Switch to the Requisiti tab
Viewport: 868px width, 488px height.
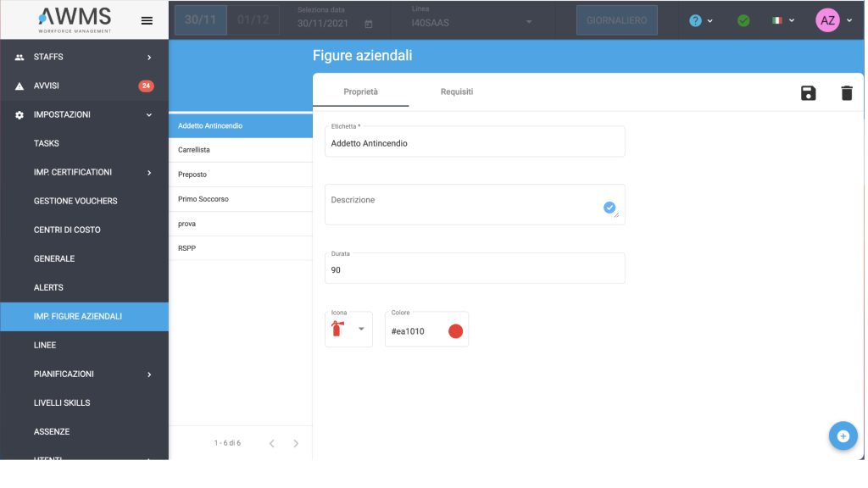coord(457,91)
